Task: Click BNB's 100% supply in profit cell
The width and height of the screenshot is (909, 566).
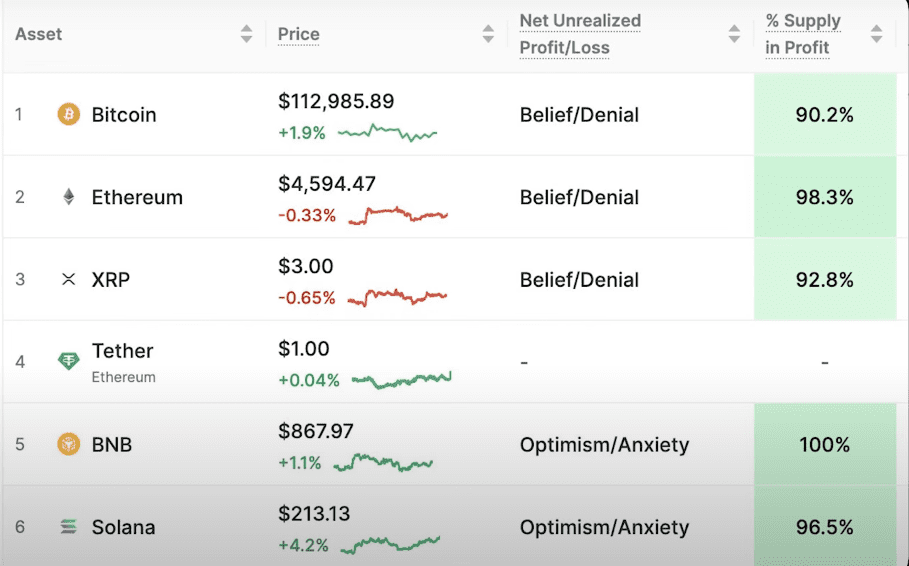Action: point(824,444)
